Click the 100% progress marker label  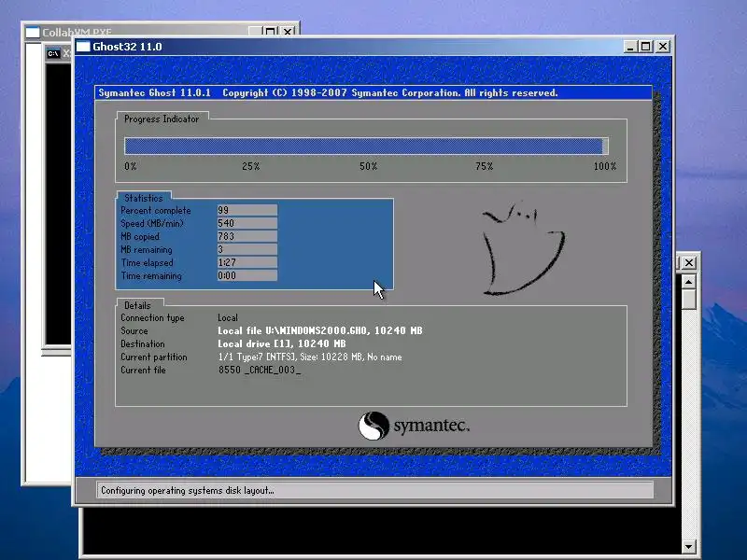tap(605, 166)
